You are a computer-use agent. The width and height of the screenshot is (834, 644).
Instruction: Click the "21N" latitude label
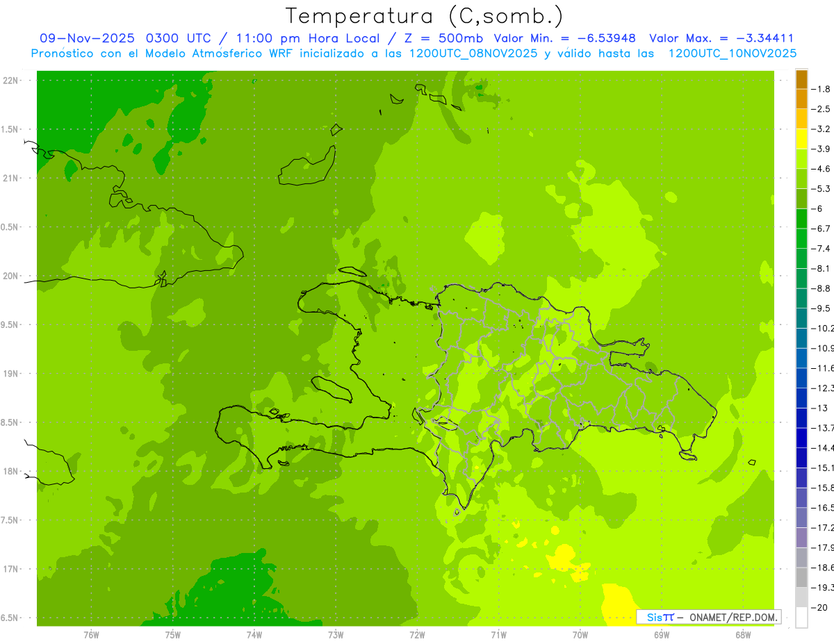point(11,178)
